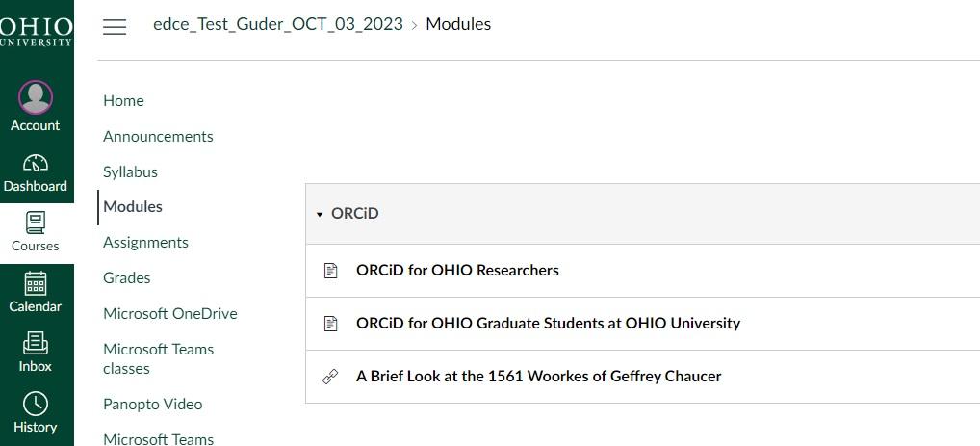The width and height of the screenshot is (980, 446).
Task: Collapse the ORCiD module triangle
Action: (x=320, y=215)
